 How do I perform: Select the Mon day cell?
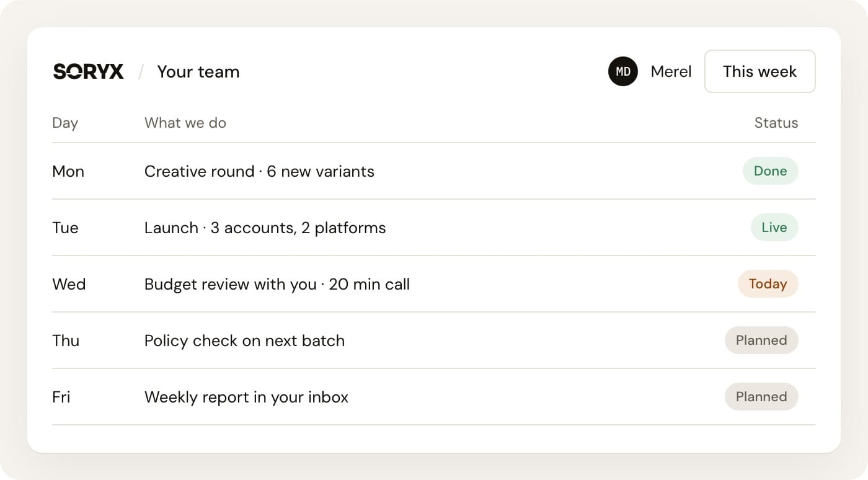[68, 171]
